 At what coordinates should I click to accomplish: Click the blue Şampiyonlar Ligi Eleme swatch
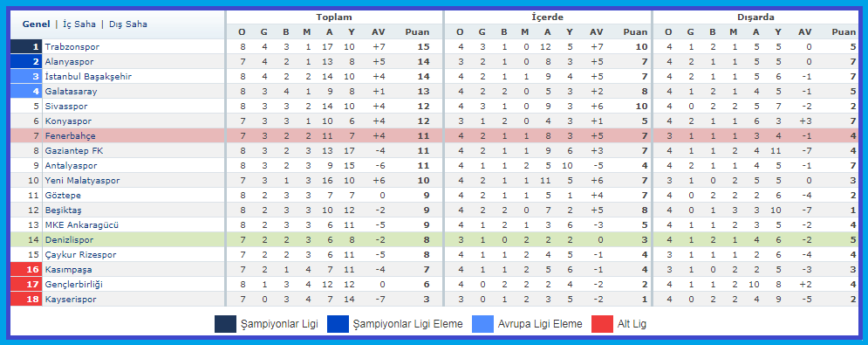[x=338, y=324]
